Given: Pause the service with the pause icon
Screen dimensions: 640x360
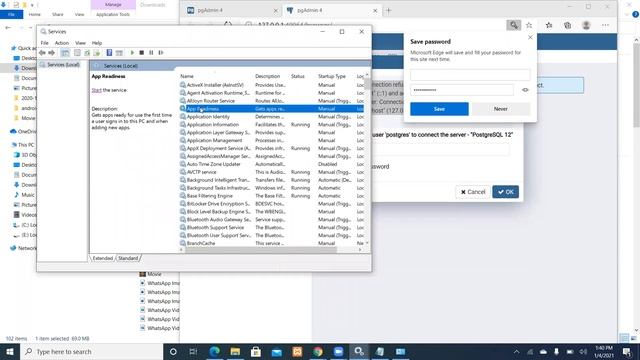Looking at the screenshot, I should coord(151,53).
